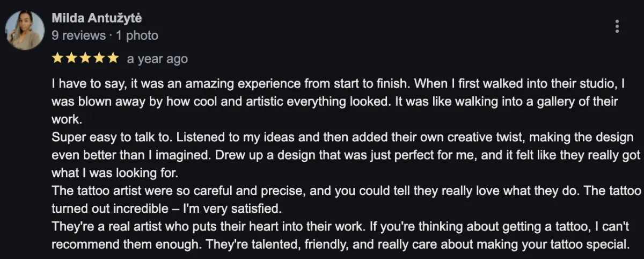Viewport: 644px width, 259px height.
Task: Click the first star of the rating
Action: (57, 58)
